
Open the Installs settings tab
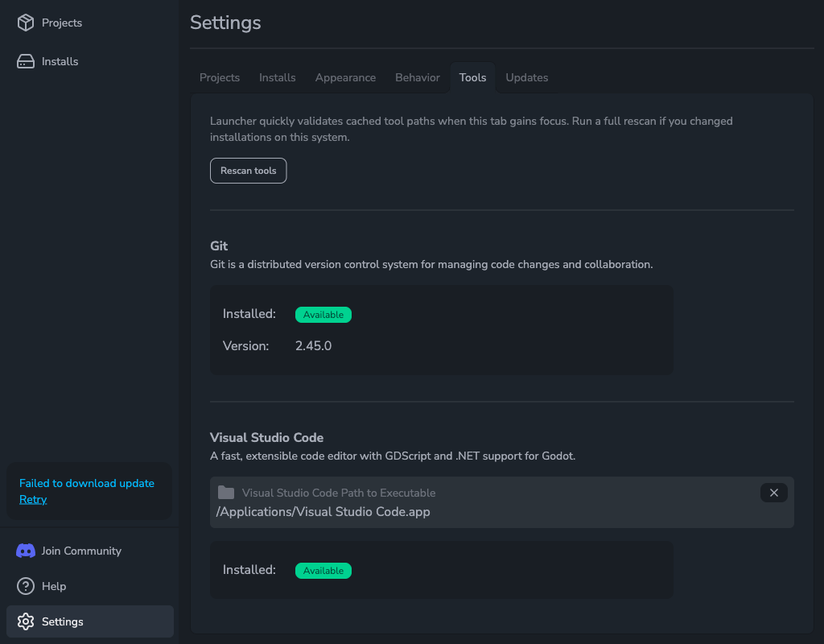[278, 77]
